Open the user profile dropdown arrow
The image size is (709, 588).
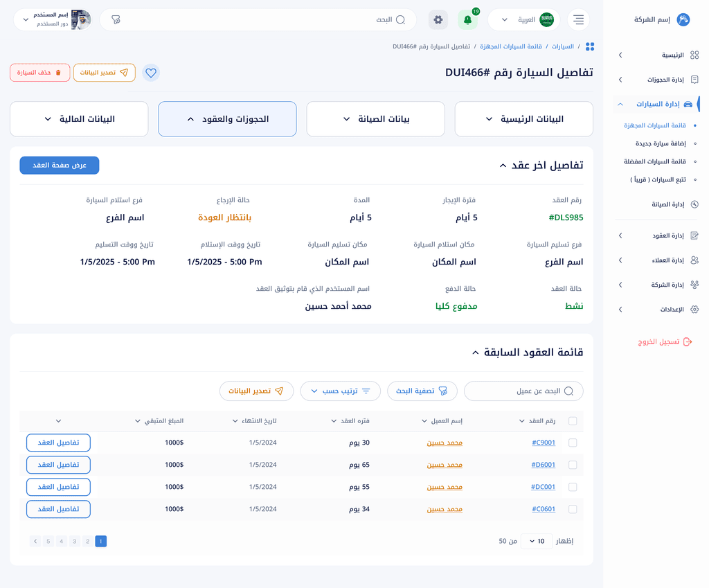tap(26, 20)
